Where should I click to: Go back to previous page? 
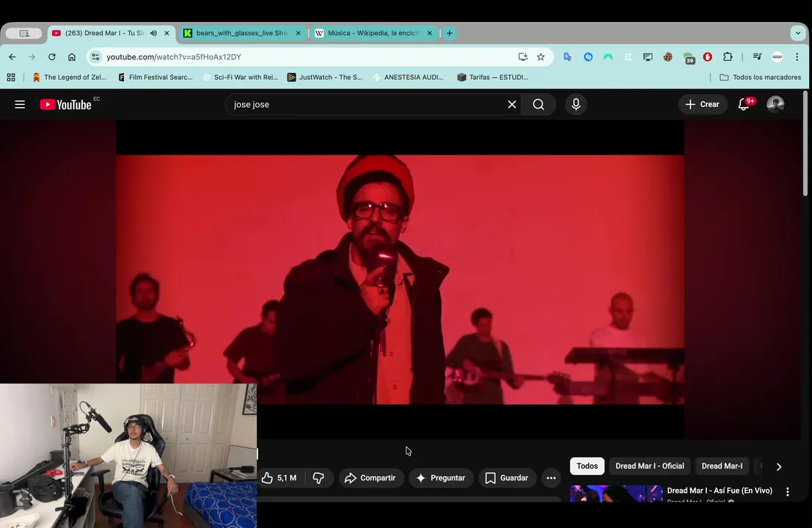[x=12, y=57]
